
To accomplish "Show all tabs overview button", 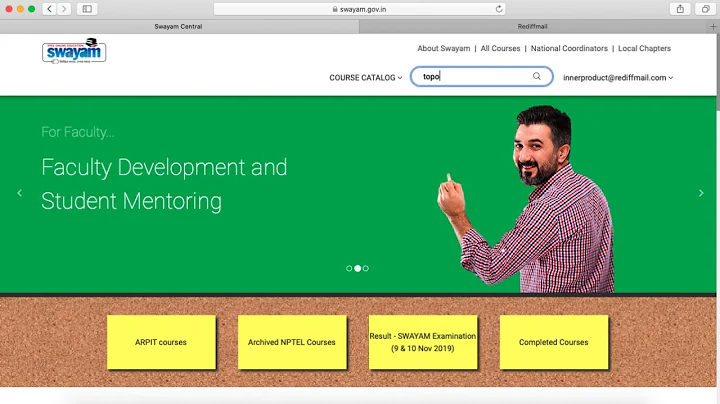I will pos(705,9).
